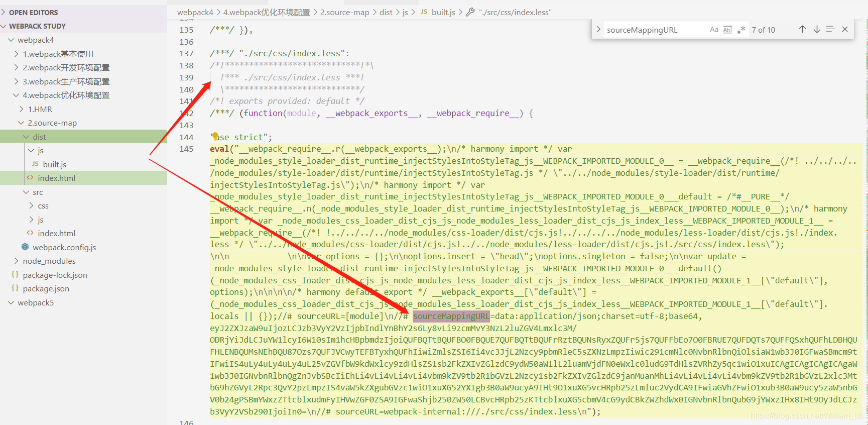The height and width of the screenshot is (425, 868).
Task: Click the lightbulb code action icon
Action: coord(215,136)
